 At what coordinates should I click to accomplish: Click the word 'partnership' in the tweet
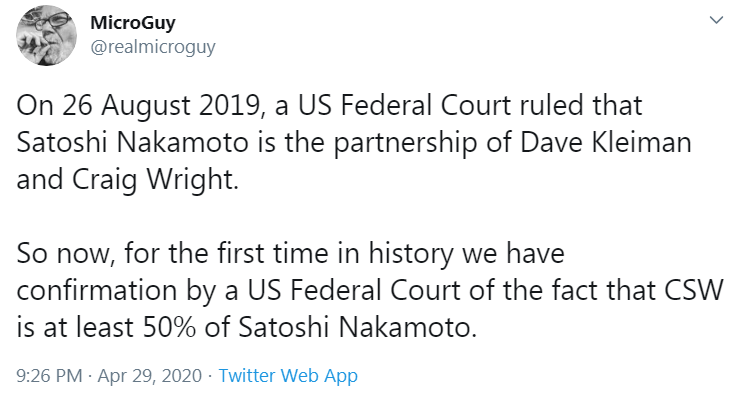click(x=405, y=143)
